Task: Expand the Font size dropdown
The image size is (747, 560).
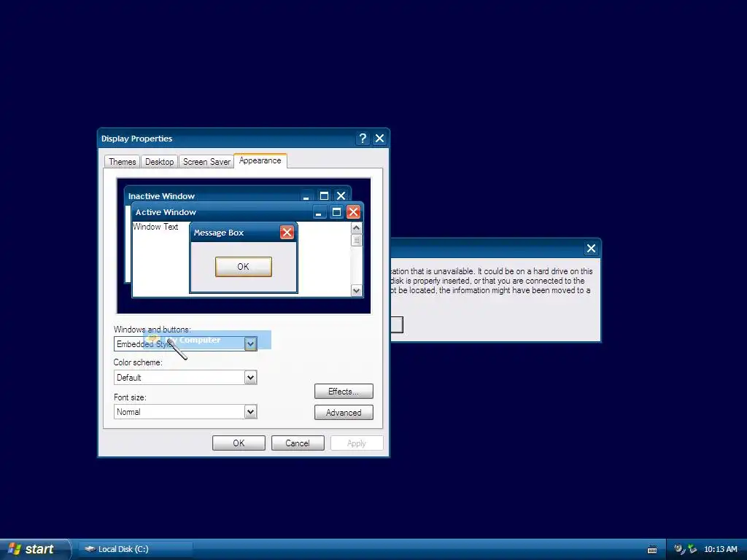Action: [x=251, y=412]
